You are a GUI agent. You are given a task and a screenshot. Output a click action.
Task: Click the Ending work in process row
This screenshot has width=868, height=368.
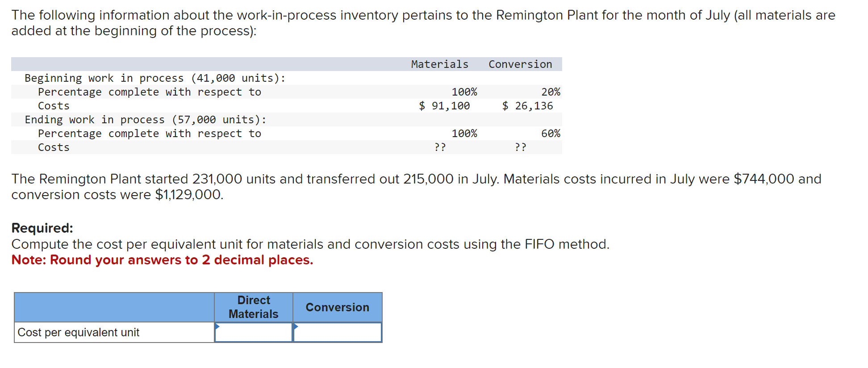pyautogui.click(x=146, y=119)
